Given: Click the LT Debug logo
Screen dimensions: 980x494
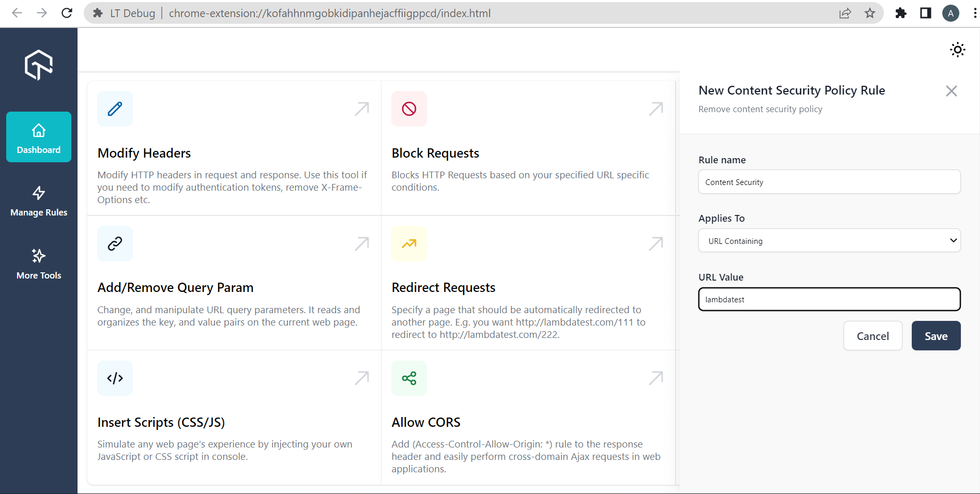Looking at the screenshot, I should pyautogui.click(x=38, y=65).
